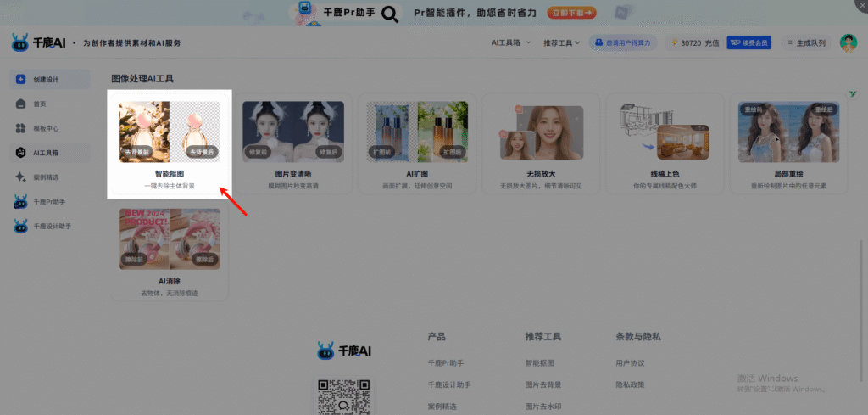Open the 图片变清晰 tool card

pyautogui.click(x=293, y=144)
